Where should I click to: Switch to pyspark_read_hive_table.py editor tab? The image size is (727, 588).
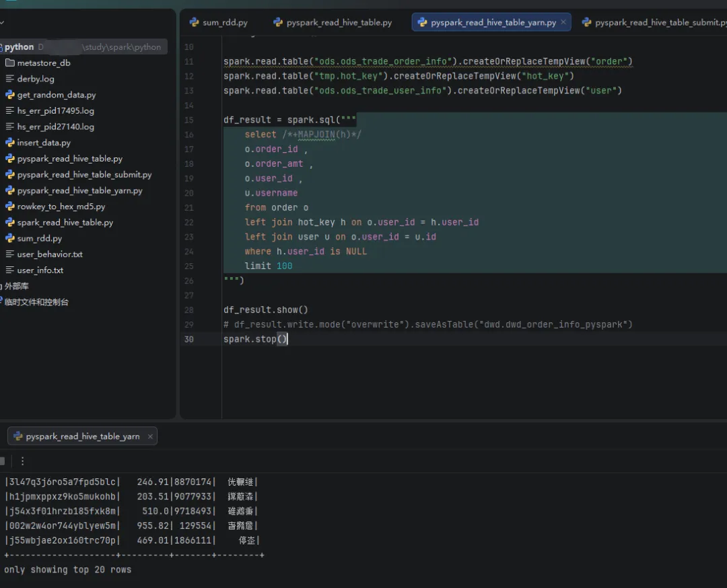pyautogui.click(x=333, y=22)
